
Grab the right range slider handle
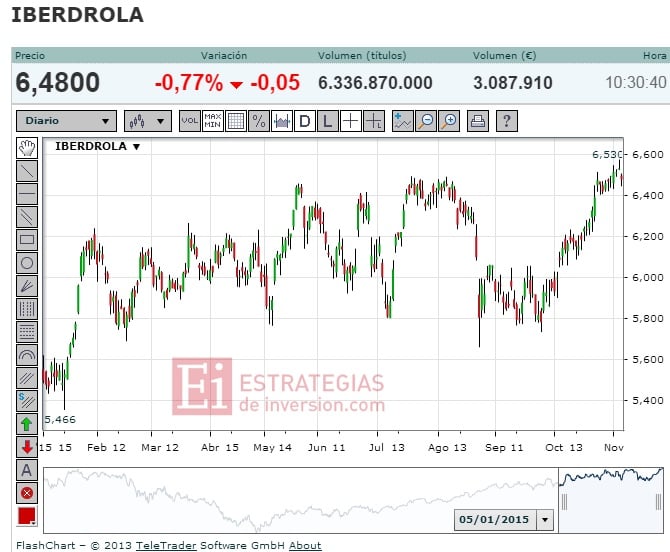click(x=658, y=502)
